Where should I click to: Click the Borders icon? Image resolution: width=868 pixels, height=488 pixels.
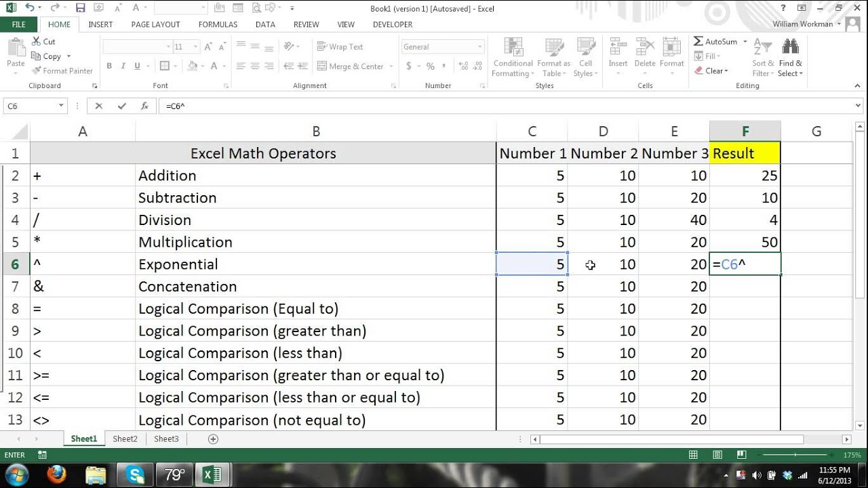coord(164,66)
